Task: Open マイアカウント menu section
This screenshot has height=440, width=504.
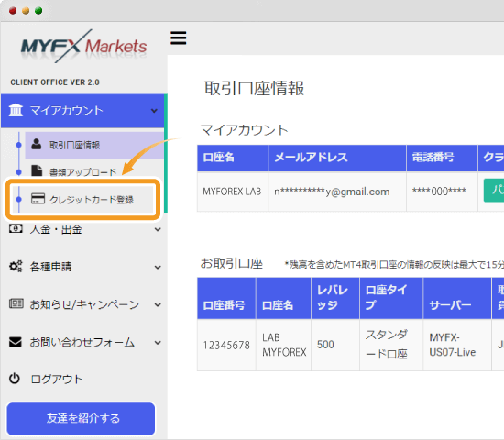Action: point(82,111)
